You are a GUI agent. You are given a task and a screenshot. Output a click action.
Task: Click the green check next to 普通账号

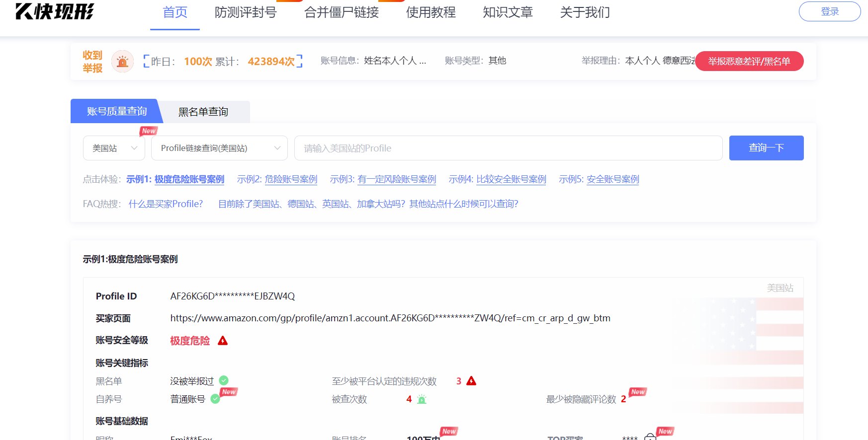[x=215, y=399]
